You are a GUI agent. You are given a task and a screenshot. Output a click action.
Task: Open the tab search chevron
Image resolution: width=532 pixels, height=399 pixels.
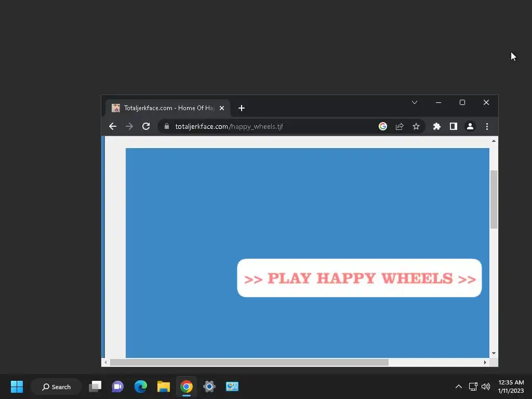(x=415, y=102)
